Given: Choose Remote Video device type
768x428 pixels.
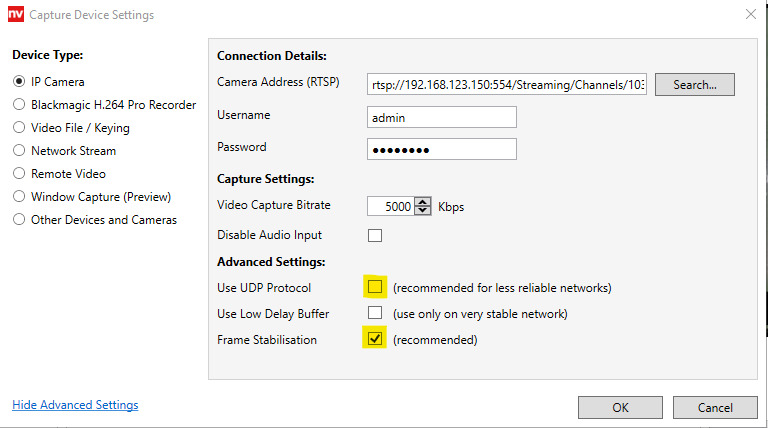Looking at the screenshot, I should coord(19,173).
